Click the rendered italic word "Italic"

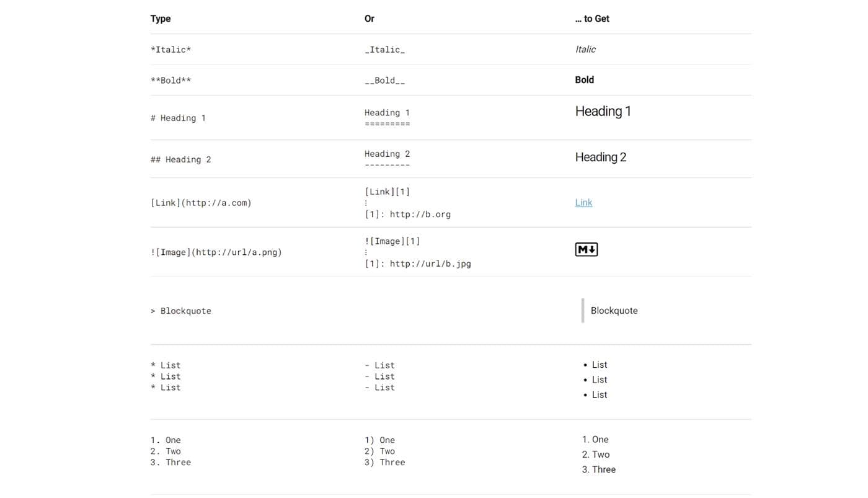tap(585, 50)
